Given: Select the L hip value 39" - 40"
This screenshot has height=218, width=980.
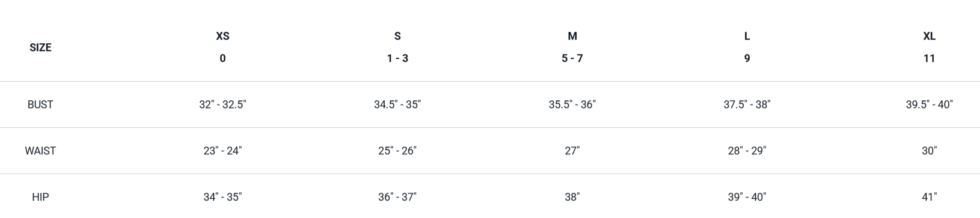Looking at the screenshot, I should pyautogui.click(x=747, y=197).
